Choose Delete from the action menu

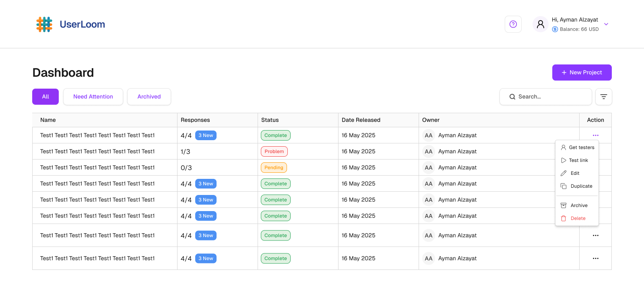577,218
